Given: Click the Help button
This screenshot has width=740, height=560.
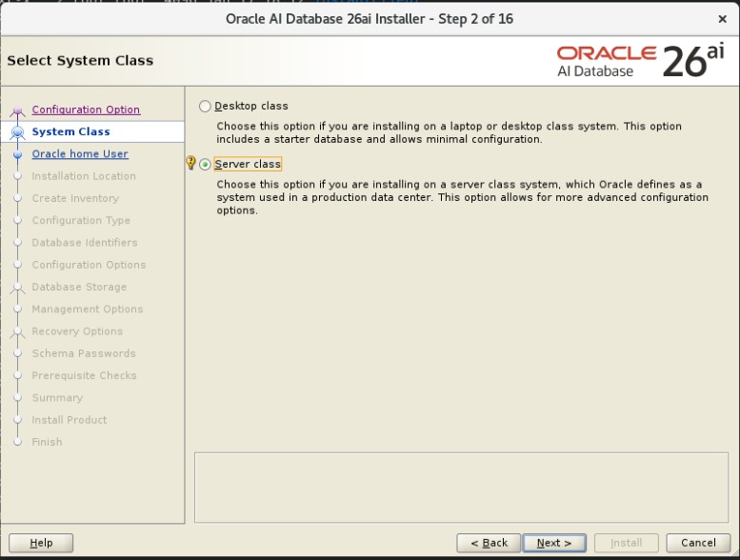Looking at the screenshot, I should click(x=41, y=543).
